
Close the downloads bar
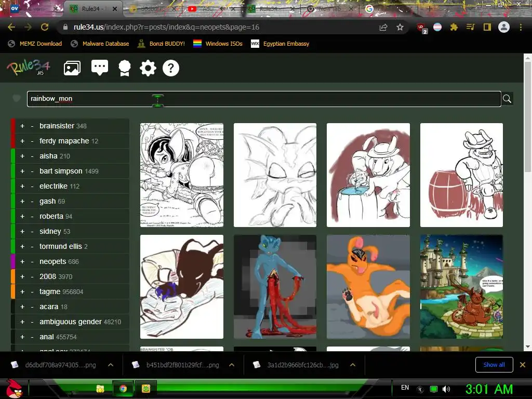click(523, 365)
